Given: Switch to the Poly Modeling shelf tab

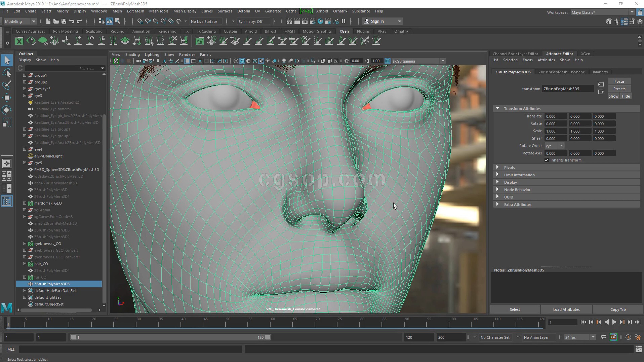Looking at the screenshot, I should point(65,31).
